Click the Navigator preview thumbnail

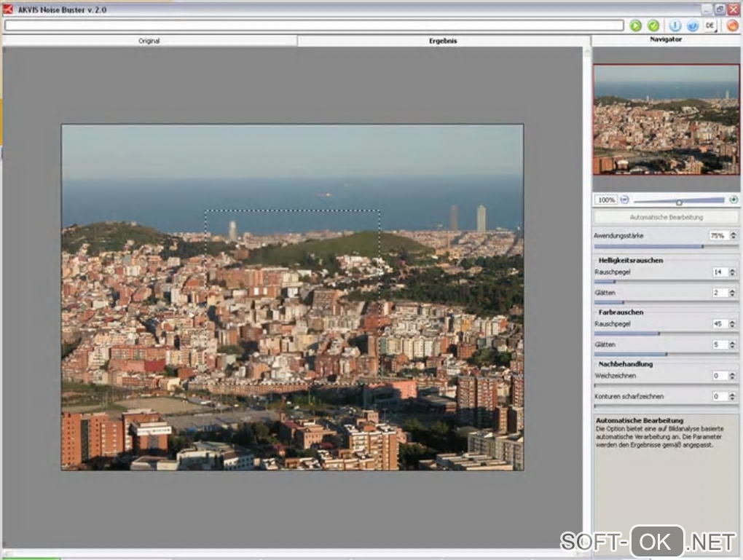coord(666,119)
